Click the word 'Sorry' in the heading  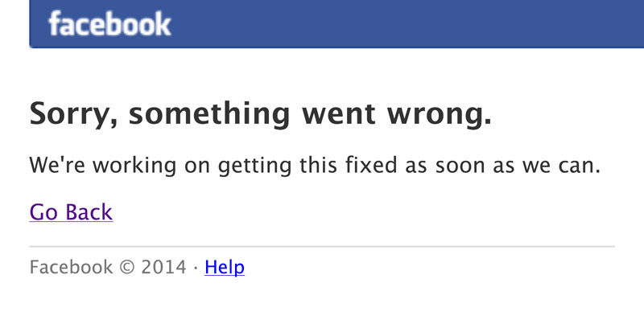pos(72,115)
